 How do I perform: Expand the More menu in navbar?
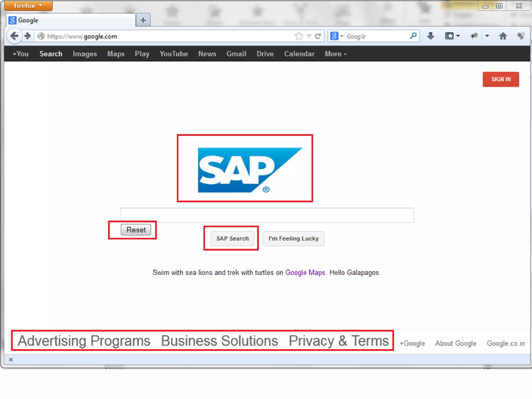click(x=335, y=54)
